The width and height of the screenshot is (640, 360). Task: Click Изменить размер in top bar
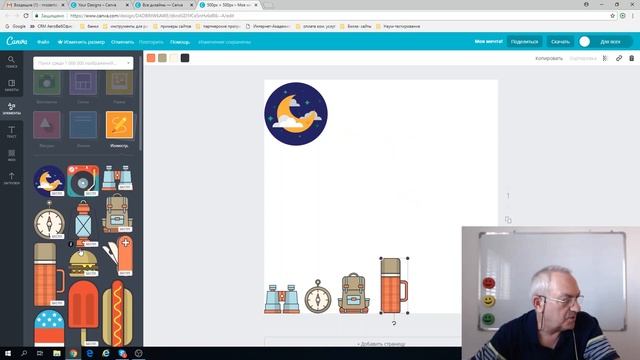tap(81, 42)
